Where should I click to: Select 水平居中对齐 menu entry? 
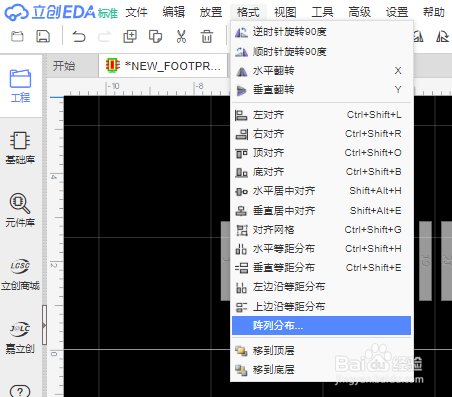[321, 191]
